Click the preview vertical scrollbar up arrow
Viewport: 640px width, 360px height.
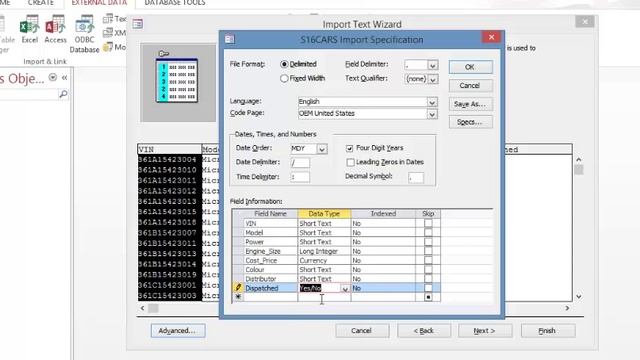(x=578, y=159)
